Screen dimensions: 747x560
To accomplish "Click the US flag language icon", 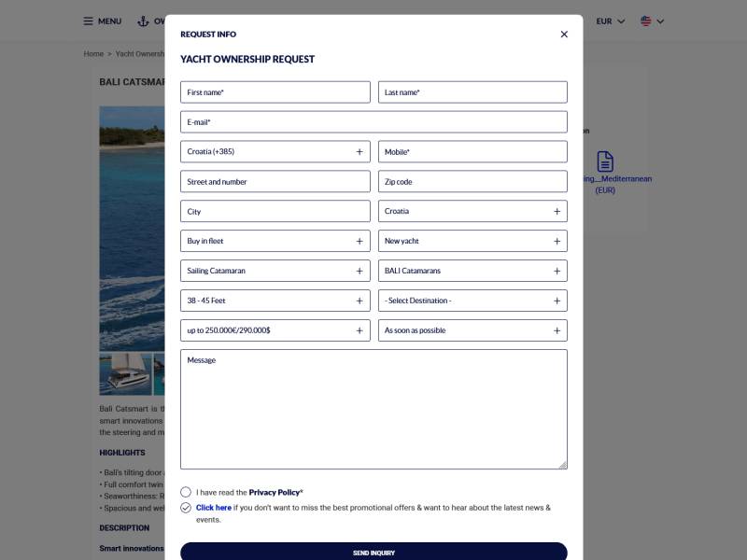I will click(646, 21).
